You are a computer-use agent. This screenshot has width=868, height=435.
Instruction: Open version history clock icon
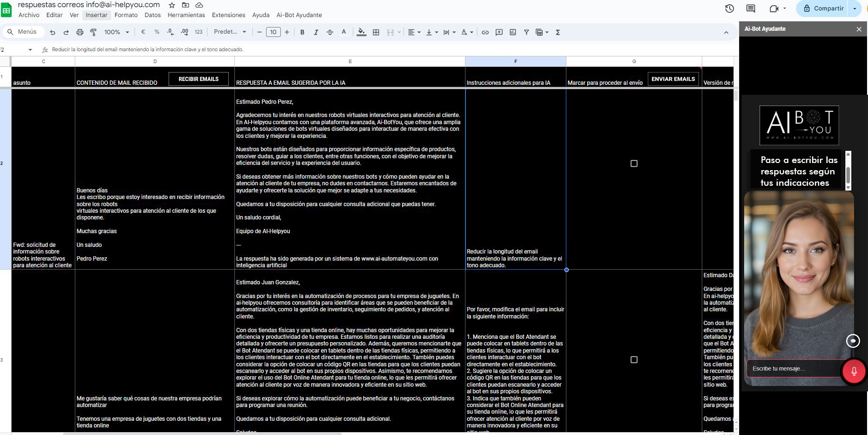point(729,9)
